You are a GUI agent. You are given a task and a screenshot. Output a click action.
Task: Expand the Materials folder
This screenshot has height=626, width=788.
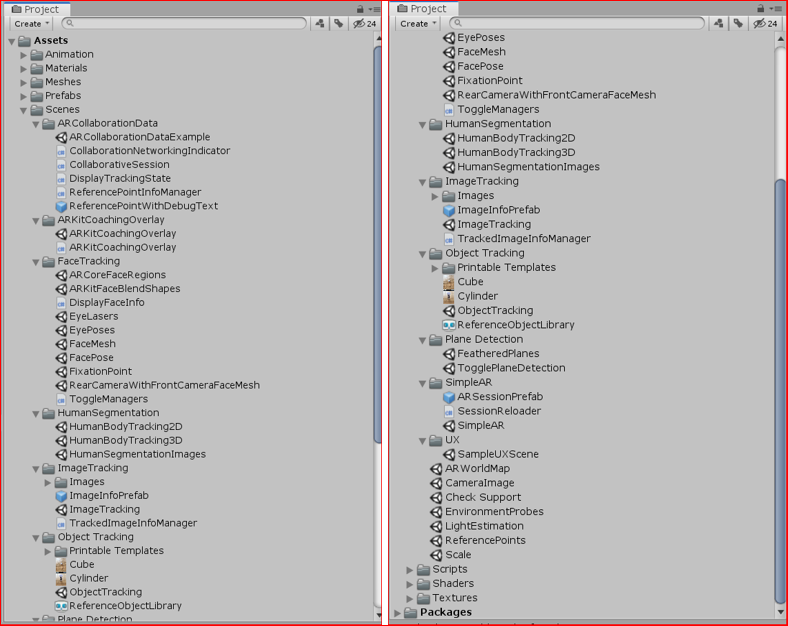[24, 68]
